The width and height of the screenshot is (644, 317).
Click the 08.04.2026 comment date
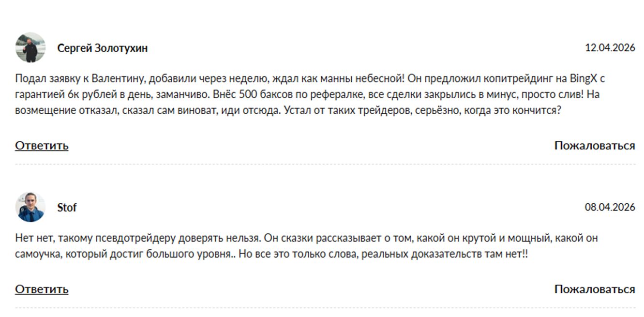point(610,208)
